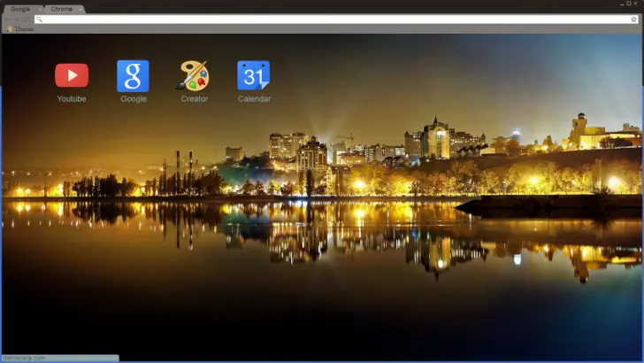This screenshot has width=644, height=363.
Task: Close the Chrome tab
Action: (80, 9)
